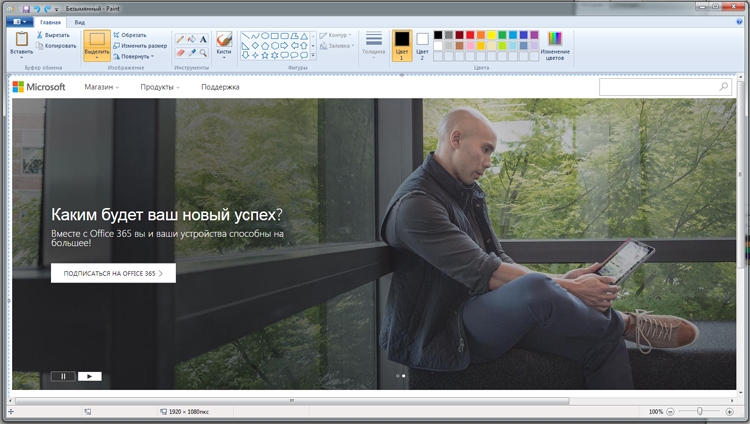Click the Resize (Изменить размер) button
This screenshot has width=750, height=424.
(x=140, y=45)
